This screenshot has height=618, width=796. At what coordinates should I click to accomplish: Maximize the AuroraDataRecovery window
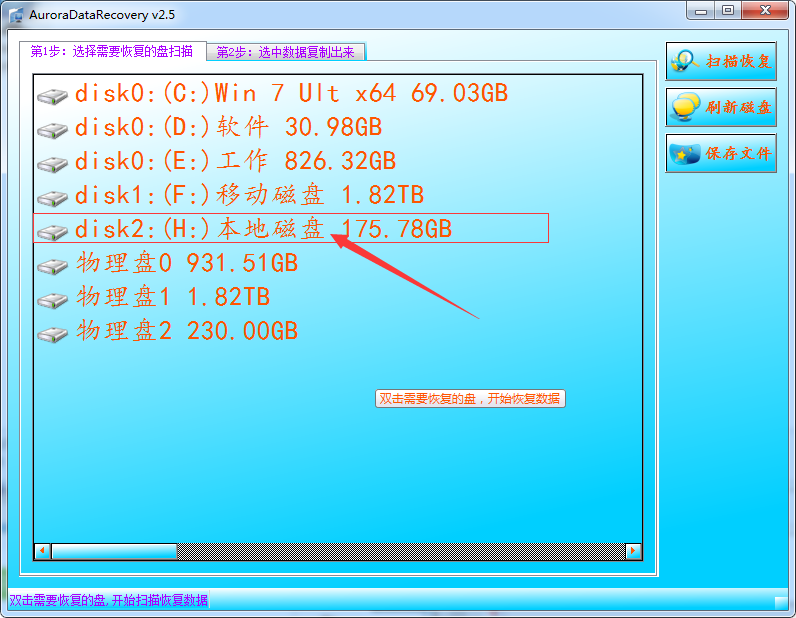(x=728, y=11)
